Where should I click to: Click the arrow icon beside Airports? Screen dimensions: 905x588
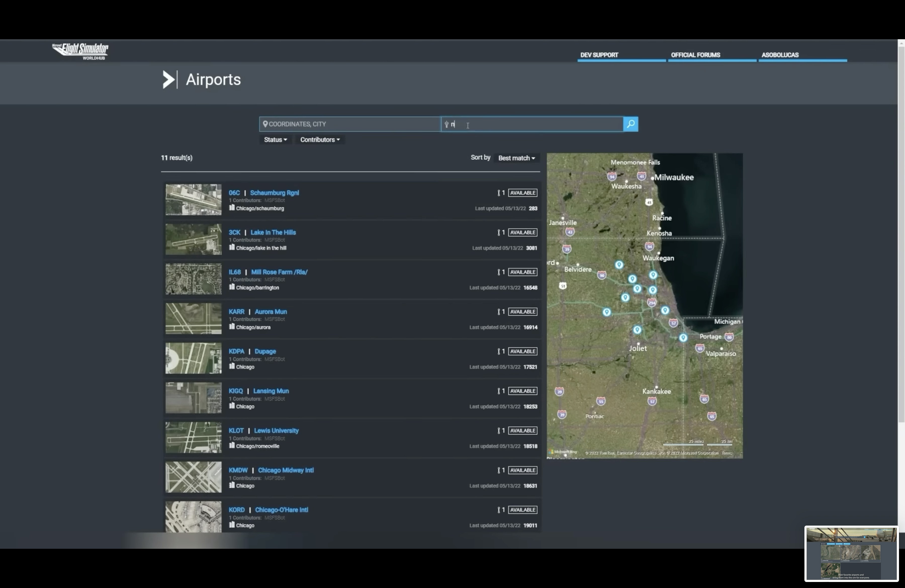[168, 80]
